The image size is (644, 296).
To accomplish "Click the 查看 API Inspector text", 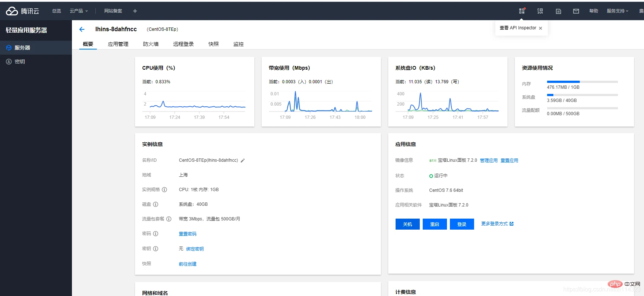I will coord(518,28).
